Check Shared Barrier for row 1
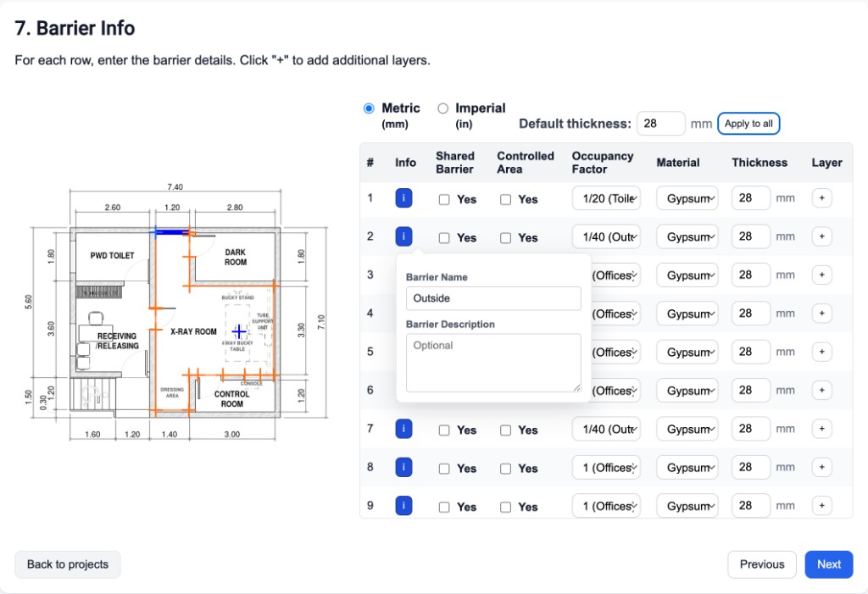Viewport: 868px width, 594px height. tap(444, 199)
